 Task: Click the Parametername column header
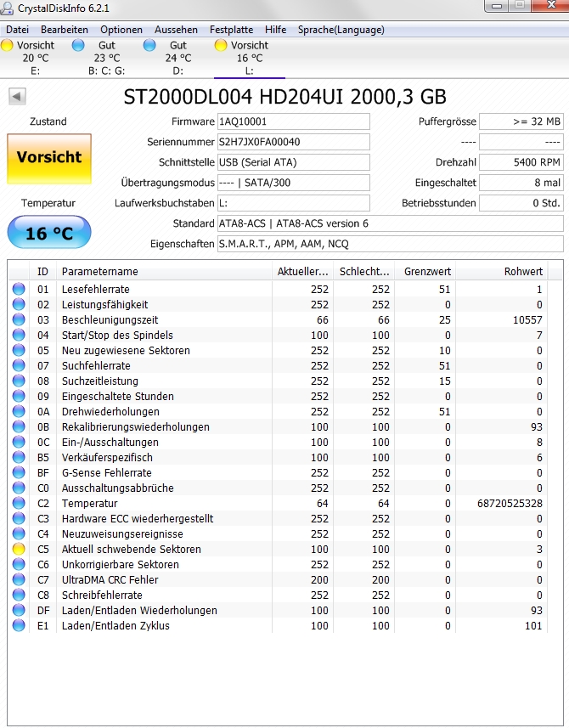pyautogui.click(x=164, y=272)
